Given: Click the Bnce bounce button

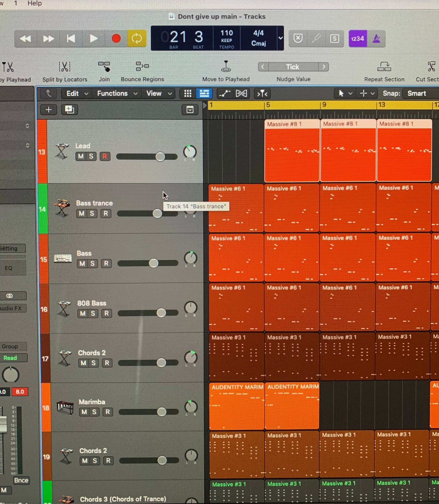Looking at the screenshot, I should pos(21,480).
